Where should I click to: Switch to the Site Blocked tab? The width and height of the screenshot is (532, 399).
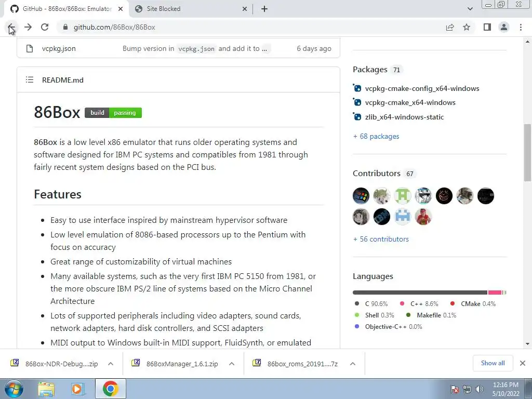(191, 9)
